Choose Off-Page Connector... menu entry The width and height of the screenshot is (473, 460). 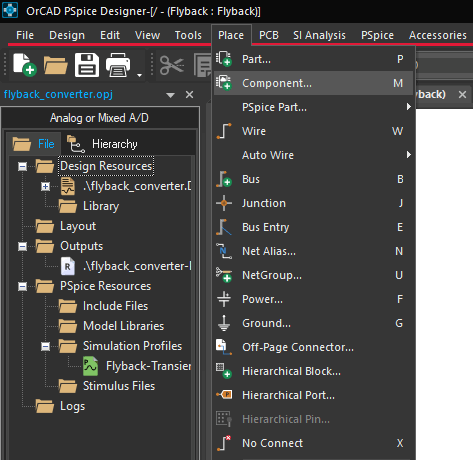(x=313, y=347)
